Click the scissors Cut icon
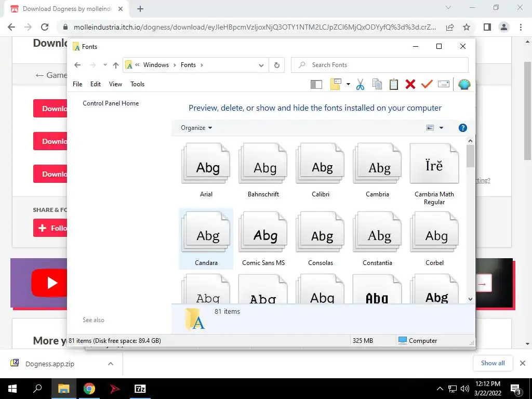The width and height of the screenshot is (532, 399). click(361, 84)
